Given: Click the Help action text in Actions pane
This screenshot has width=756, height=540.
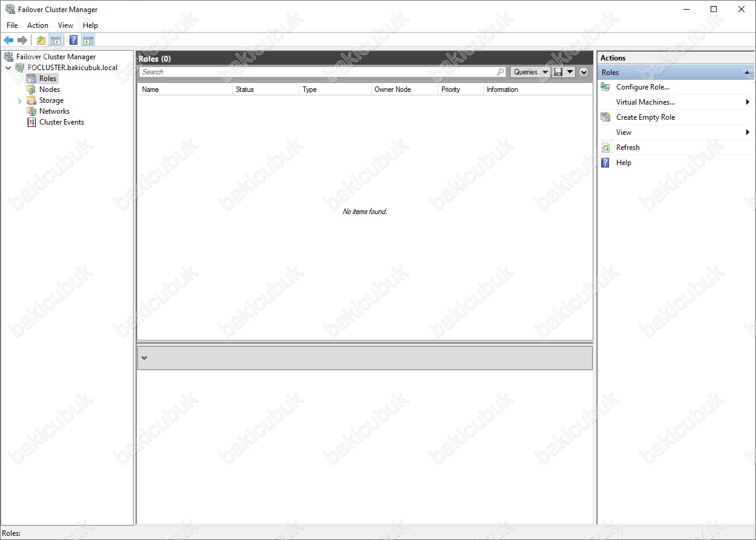Looking at the screenshot, I should click(x=624, y=163).
